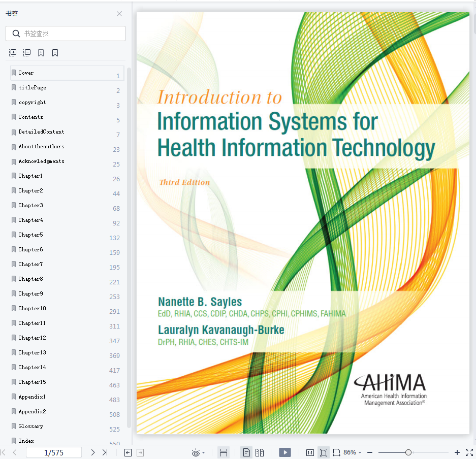The image size is (476, 459).
Task: Zoom in with plus button
Action: click(457, 452)
